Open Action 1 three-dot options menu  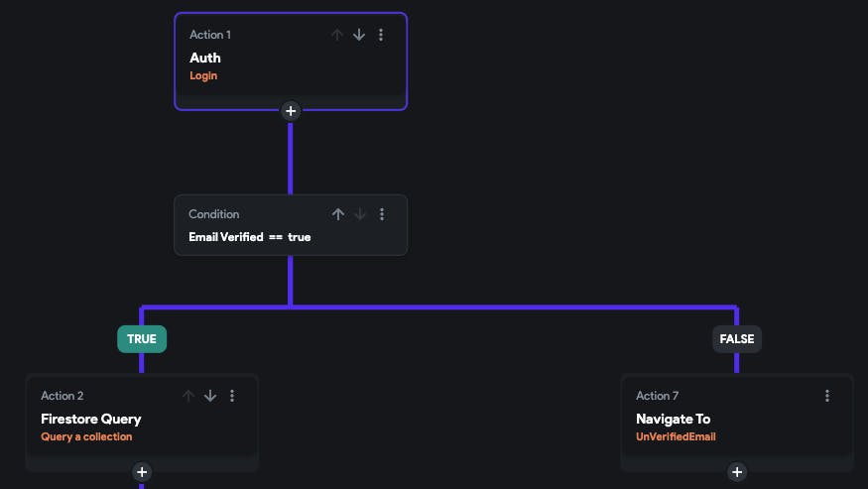[x=382, y=35]
